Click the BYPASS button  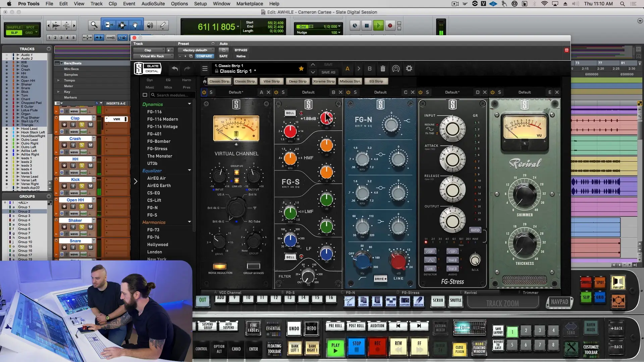241,50
